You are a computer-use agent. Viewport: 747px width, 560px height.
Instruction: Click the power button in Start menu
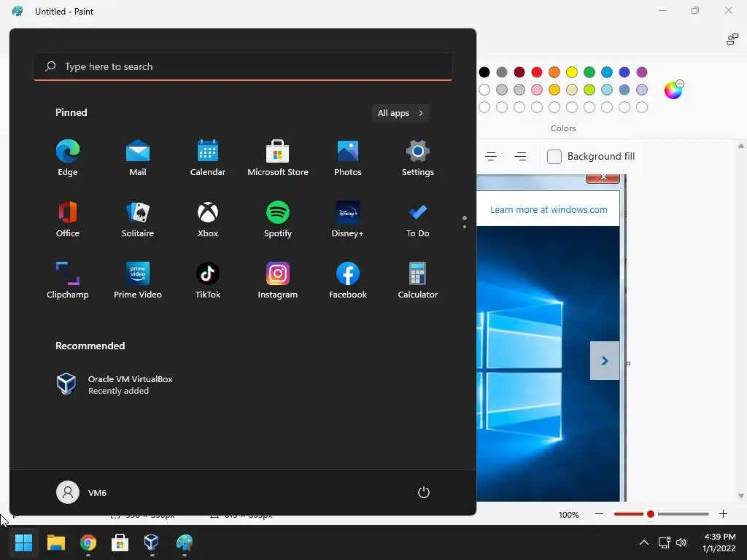coord(424,492)
